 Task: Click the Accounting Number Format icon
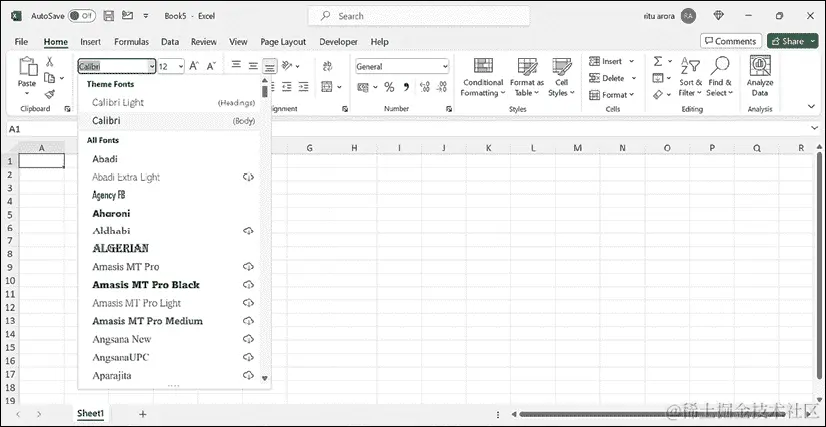(363, 87)
